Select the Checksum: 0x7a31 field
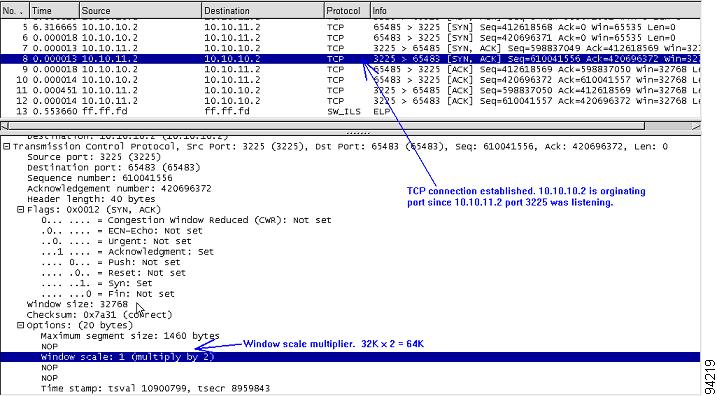 (x=99, y=315)
